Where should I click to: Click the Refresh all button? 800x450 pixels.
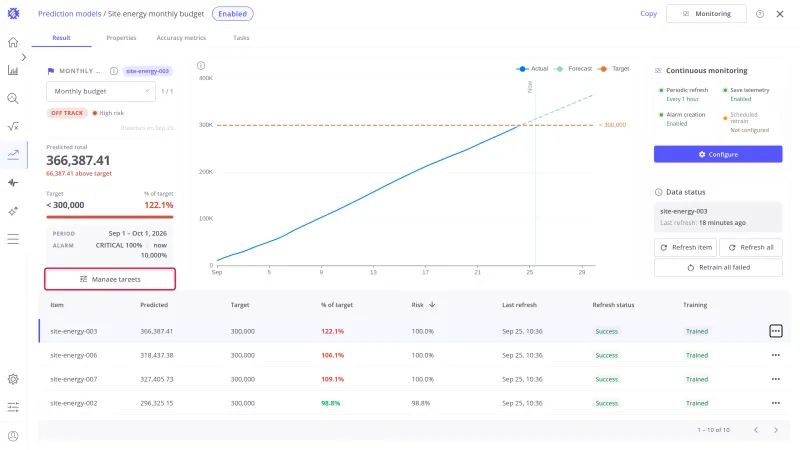coord(751,247)
